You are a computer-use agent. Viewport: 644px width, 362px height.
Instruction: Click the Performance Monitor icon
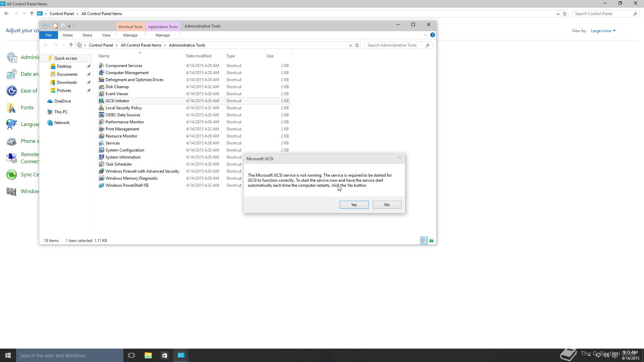[x=101, y=122]
